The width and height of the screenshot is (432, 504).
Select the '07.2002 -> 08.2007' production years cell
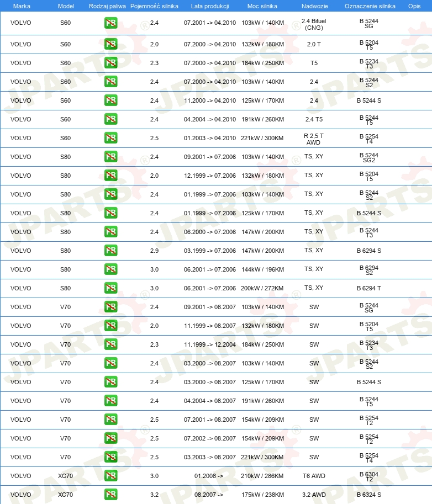[x=210, y=438]
